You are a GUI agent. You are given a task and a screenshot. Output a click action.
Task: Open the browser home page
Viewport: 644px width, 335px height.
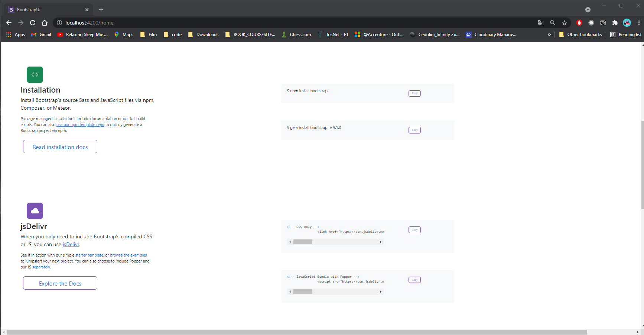pyautogui.click(x=45, y=23)
